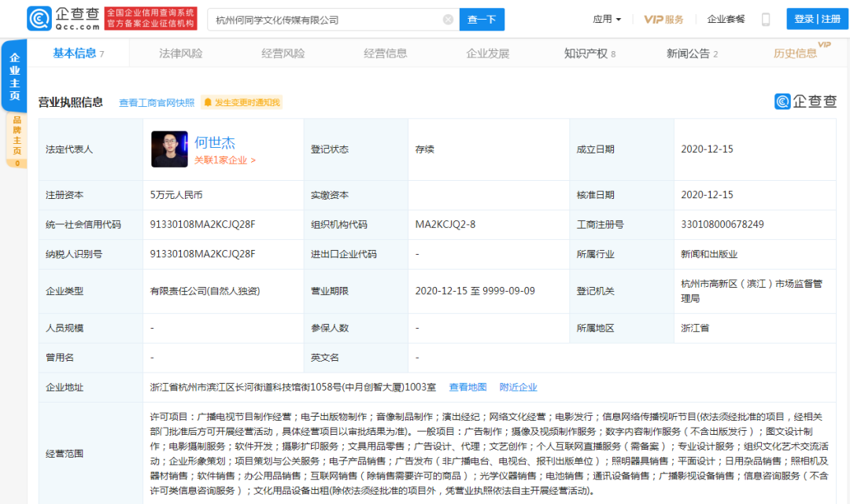The height and width of the screenshot is (504, 850).
Task: Click the 查一下 search button
Action: (x=482, y=20)
